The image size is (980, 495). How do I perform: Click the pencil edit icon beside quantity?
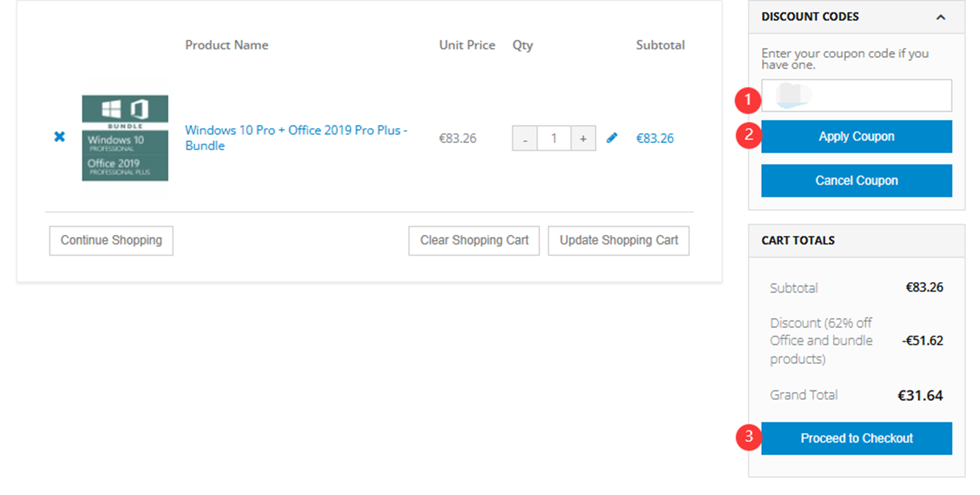point(612,138)
